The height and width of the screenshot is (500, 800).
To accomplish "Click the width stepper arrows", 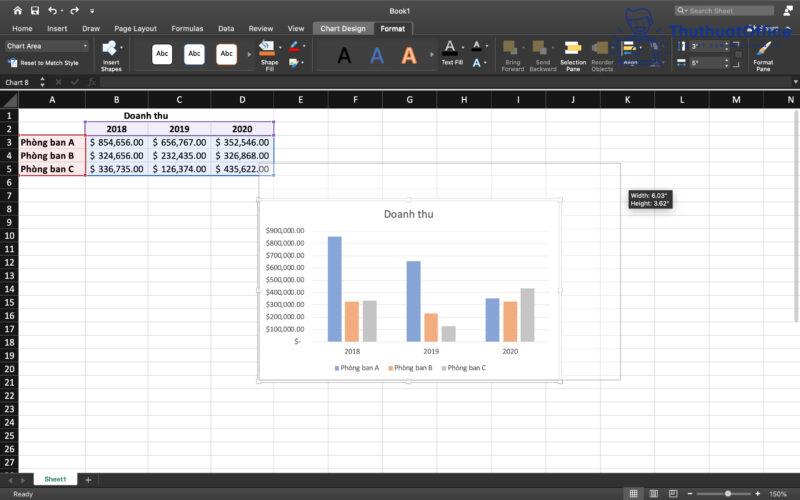I will (727, 63).
